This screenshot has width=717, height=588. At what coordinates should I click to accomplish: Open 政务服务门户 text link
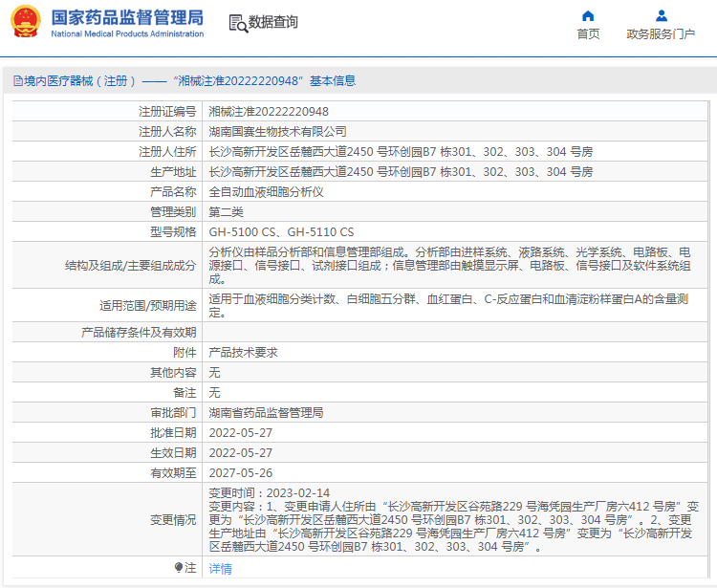click(661, 33)
